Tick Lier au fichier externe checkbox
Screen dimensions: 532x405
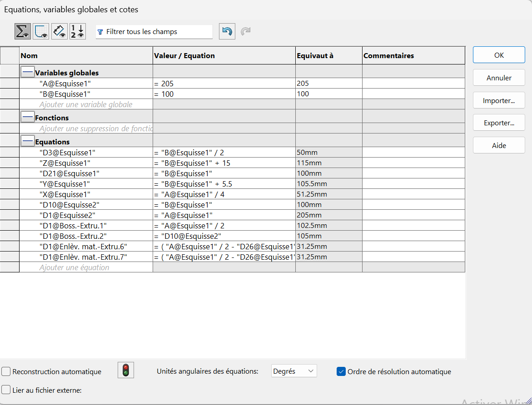[6, 390]
